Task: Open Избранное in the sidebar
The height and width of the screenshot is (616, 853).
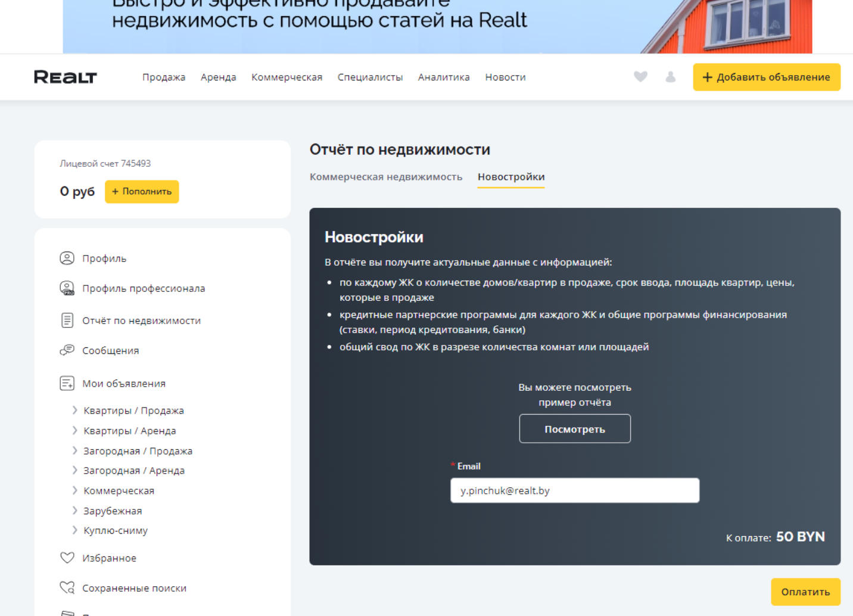Action: click(x=110, y=558)
